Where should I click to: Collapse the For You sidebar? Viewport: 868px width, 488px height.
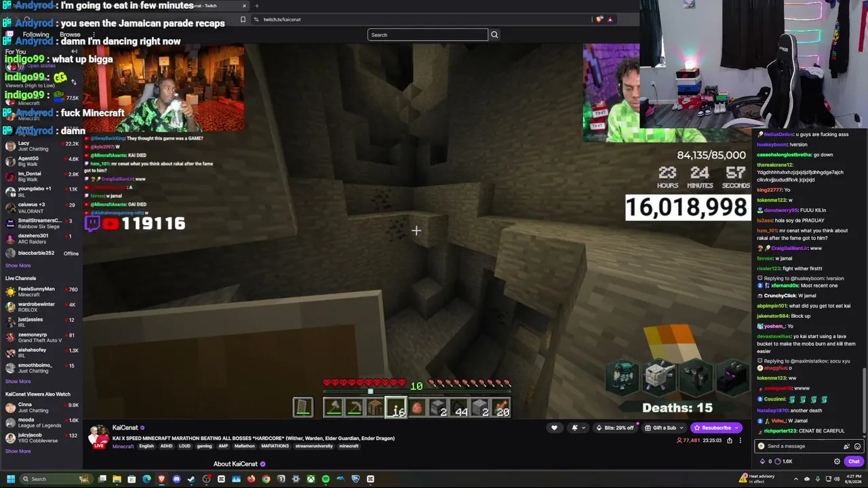[x=74, y=52]
